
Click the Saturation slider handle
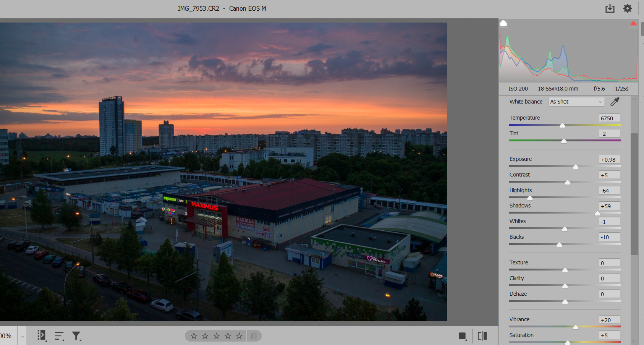point(568,343)
